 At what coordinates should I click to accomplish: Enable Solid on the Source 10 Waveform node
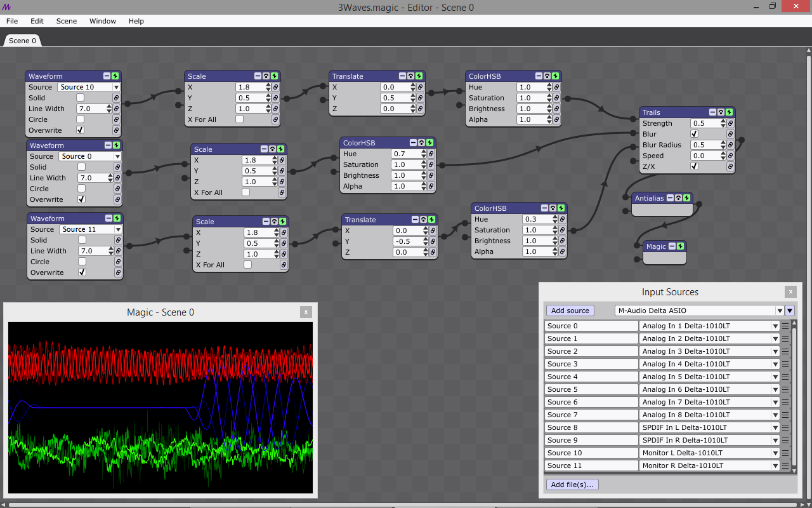[80, 98]
